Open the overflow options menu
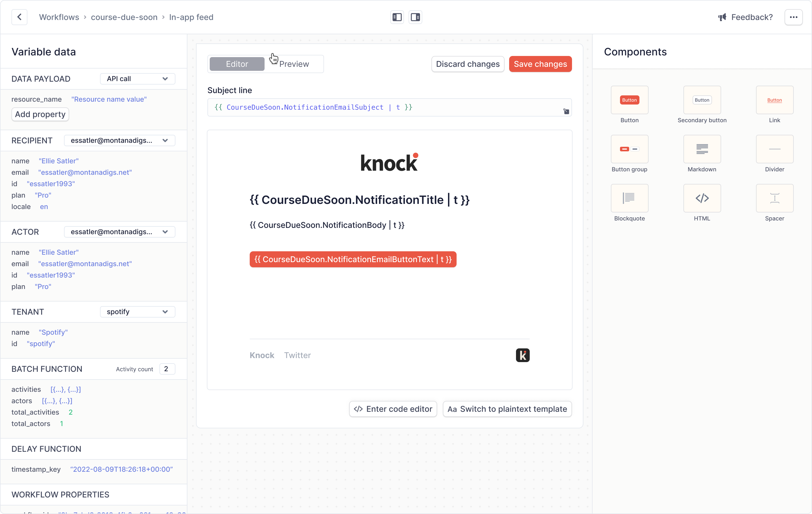 pyautogui.click(x=794, y=17)
